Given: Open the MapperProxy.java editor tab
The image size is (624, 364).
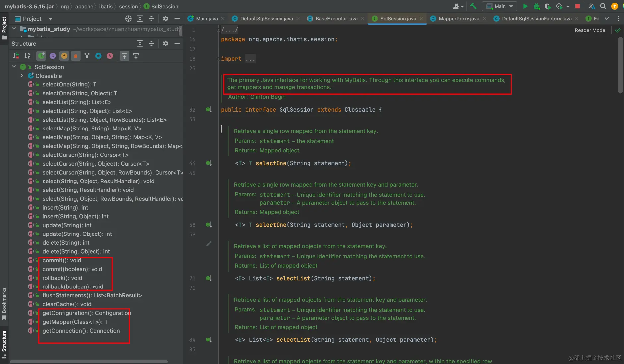Looking at the screenshot, I should (x=459, y=19).
